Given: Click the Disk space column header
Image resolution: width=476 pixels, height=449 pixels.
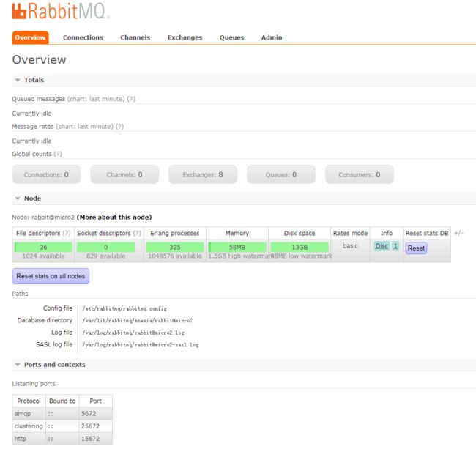Looking at the screenshot, I should (x=300, y=233).
